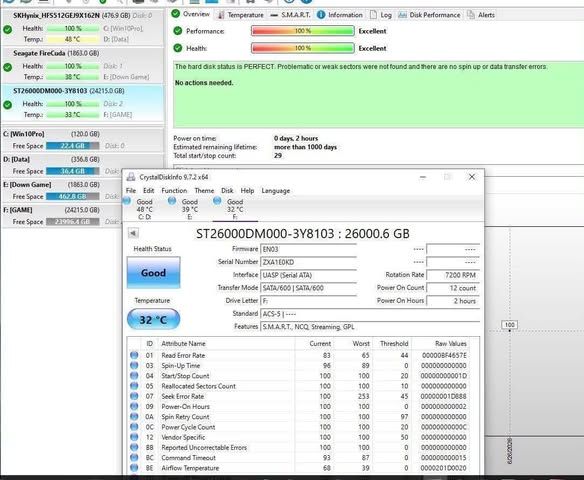Click the E: [Down Game] partition entry

(63, 191)
